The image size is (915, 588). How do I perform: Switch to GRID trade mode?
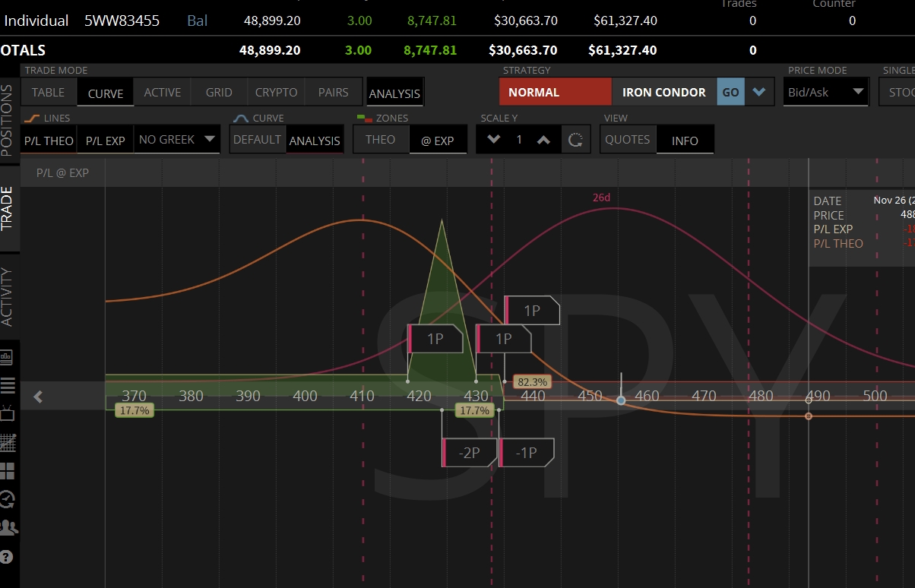click(x=219, y=92)
